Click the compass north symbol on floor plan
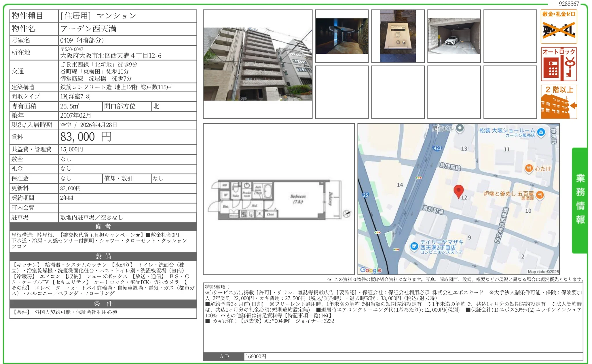The height and width of the screenshot is (364, 592). point(347,214)
